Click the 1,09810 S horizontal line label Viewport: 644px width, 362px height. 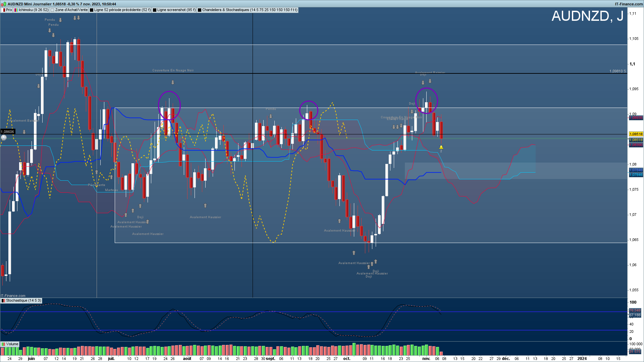(618, 71)
